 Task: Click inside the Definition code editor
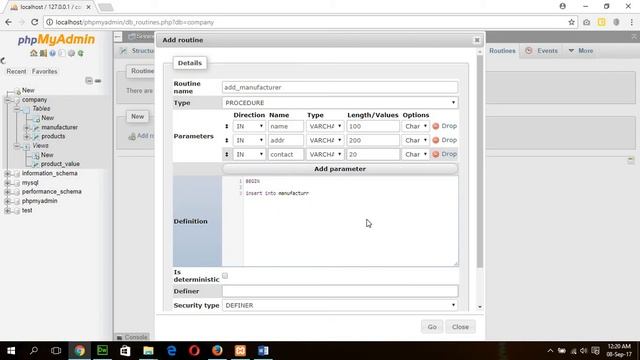pyautogui.click(x=350, y=221)
